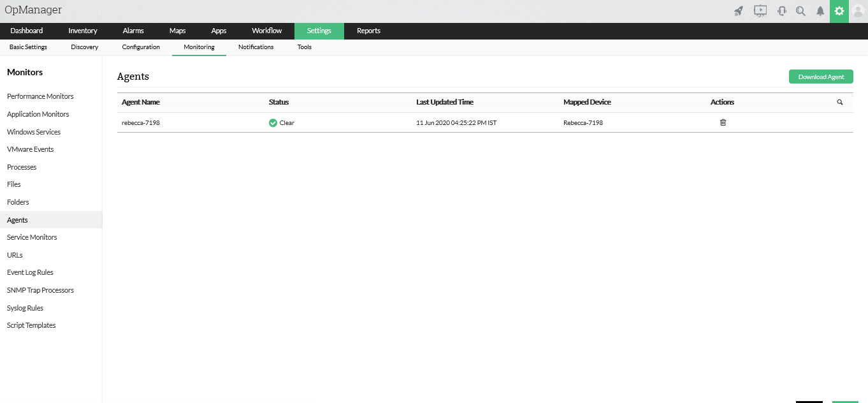Open the notifications bell icon
868x403 pixels.
820,11
